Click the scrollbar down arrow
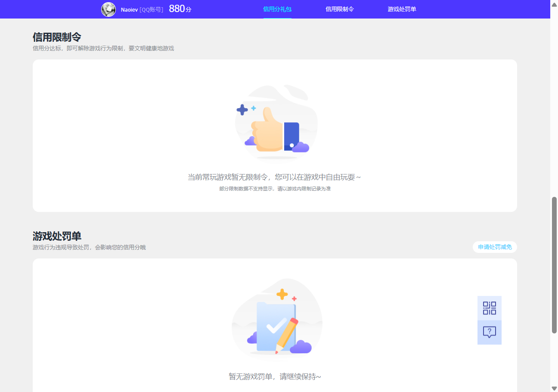 (x=554, y=388)
